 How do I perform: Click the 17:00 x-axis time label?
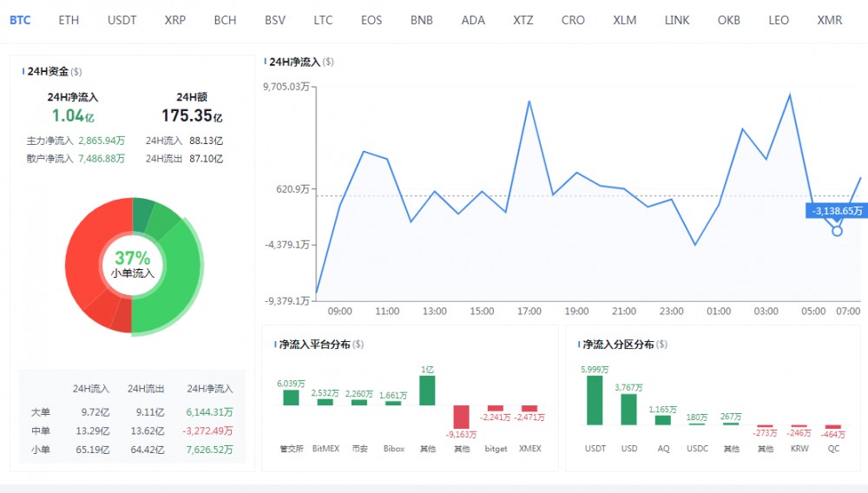pos(529,312)
